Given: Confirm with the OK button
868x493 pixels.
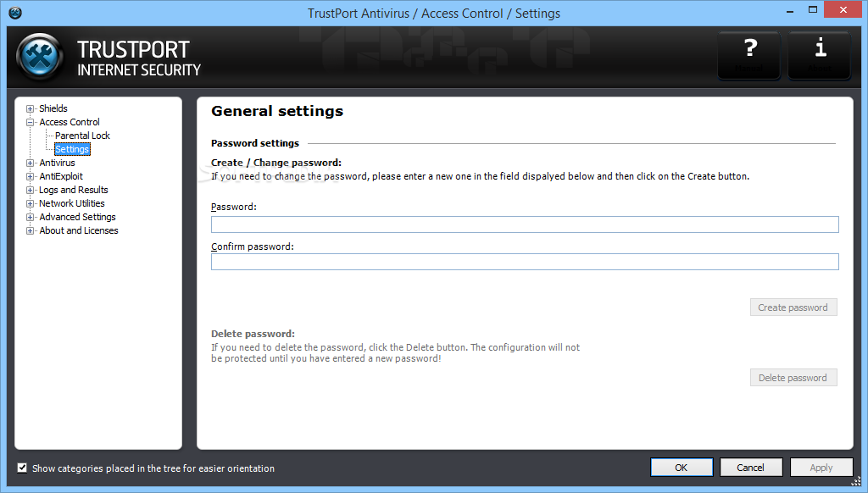Looking at the screenshot, I should 682,468.
